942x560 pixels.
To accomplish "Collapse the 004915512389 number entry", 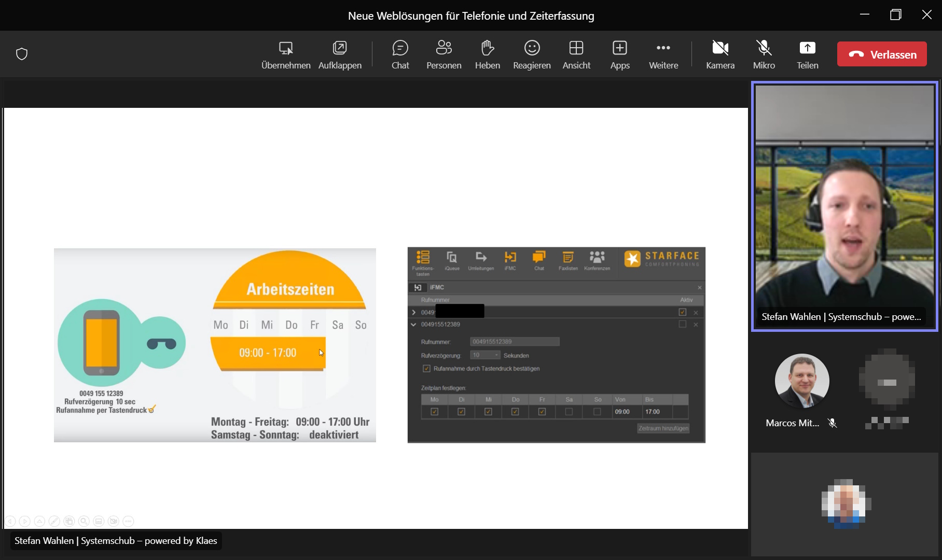I will coord(413,325).
